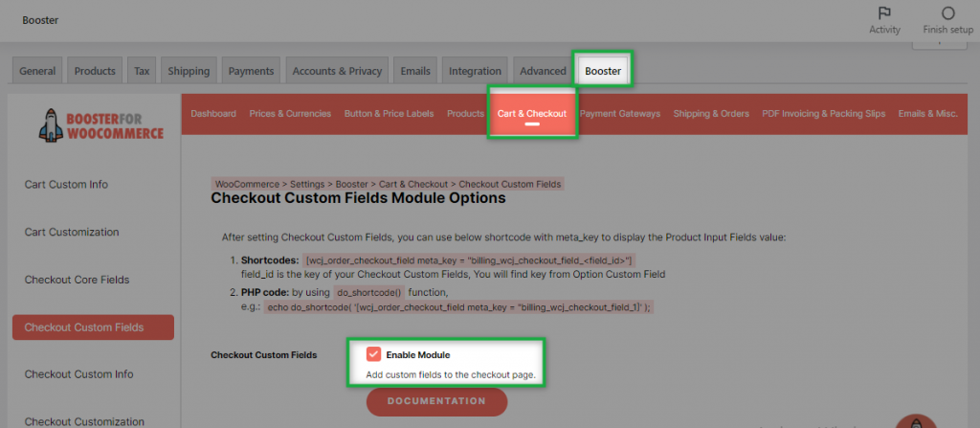Open the Activity flag icon
Screen dimensions: 980x428
[x=884, y=13]
